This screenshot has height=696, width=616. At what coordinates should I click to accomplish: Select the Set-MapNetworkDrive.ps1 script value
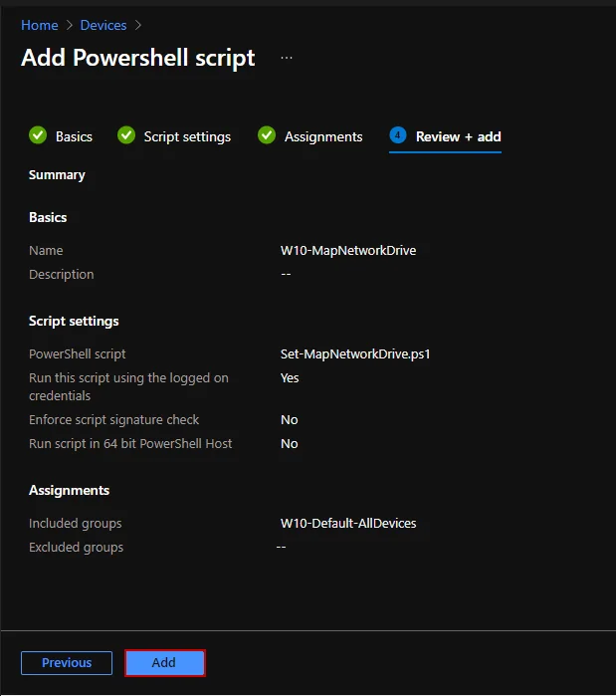355,353
